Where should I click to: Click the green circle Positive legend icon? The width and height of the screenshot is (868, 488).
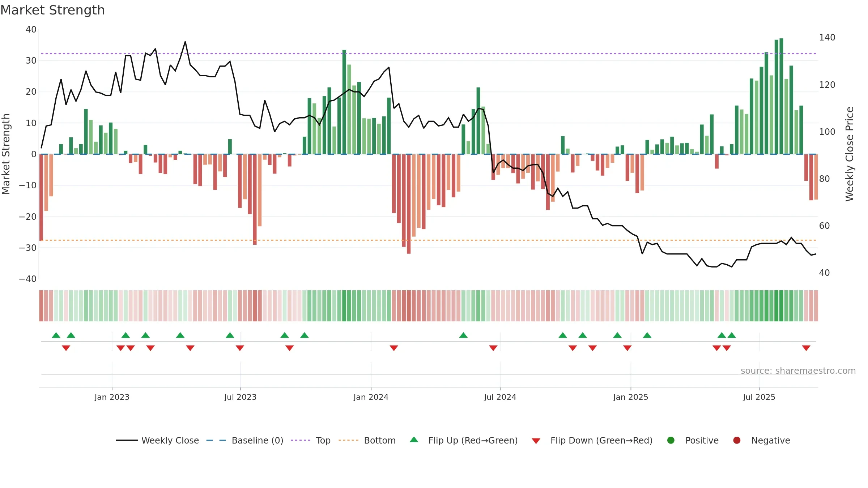click(671, 440)
